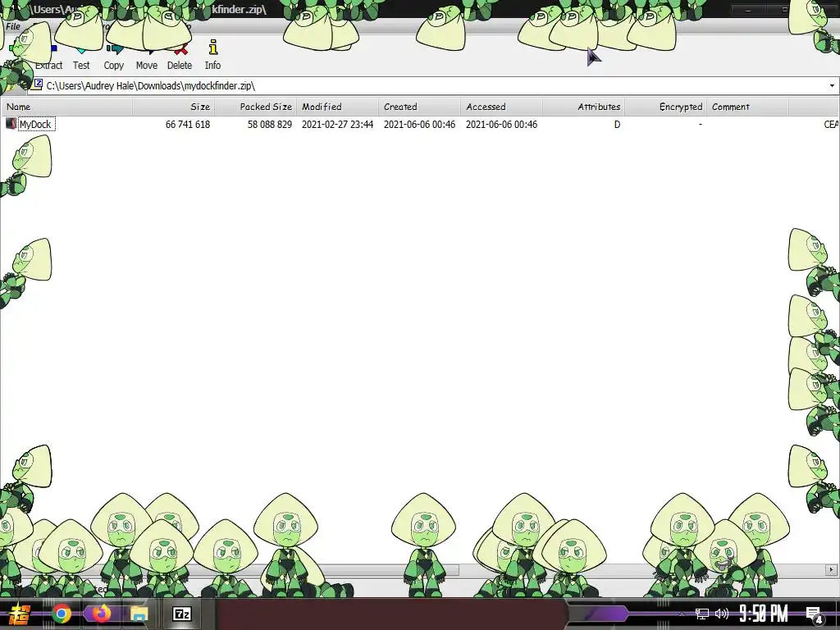Click the network tray icon
Viewport: 840px width, 630px height.
(702, 614)
